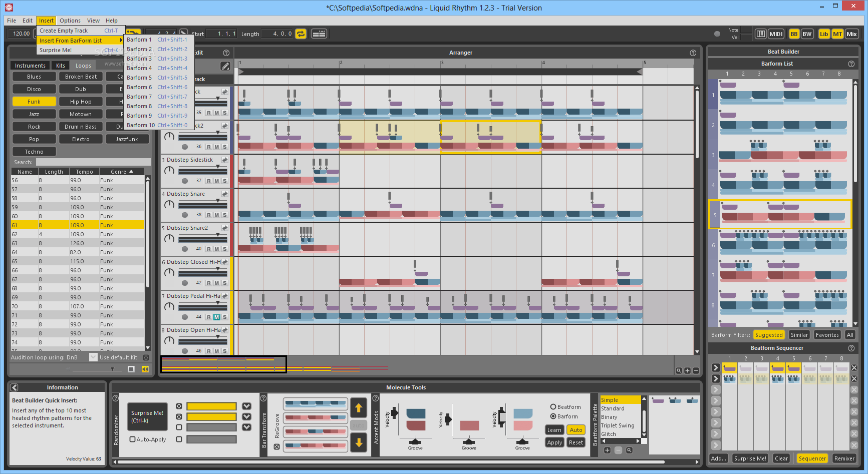Expand Dubstep Snare2 track options
Image resolution: width=868 pixels, height=474 pixels.
225,228
